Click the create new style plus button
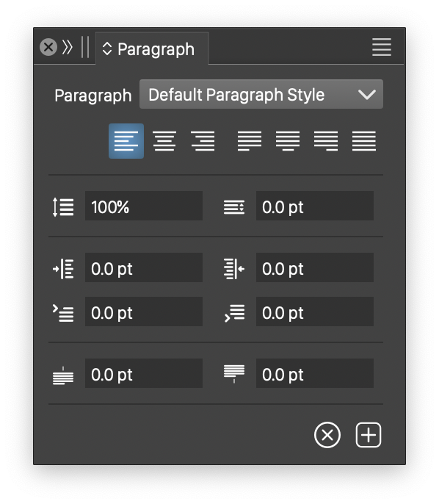439x504 pixels. tap(369, 435)
